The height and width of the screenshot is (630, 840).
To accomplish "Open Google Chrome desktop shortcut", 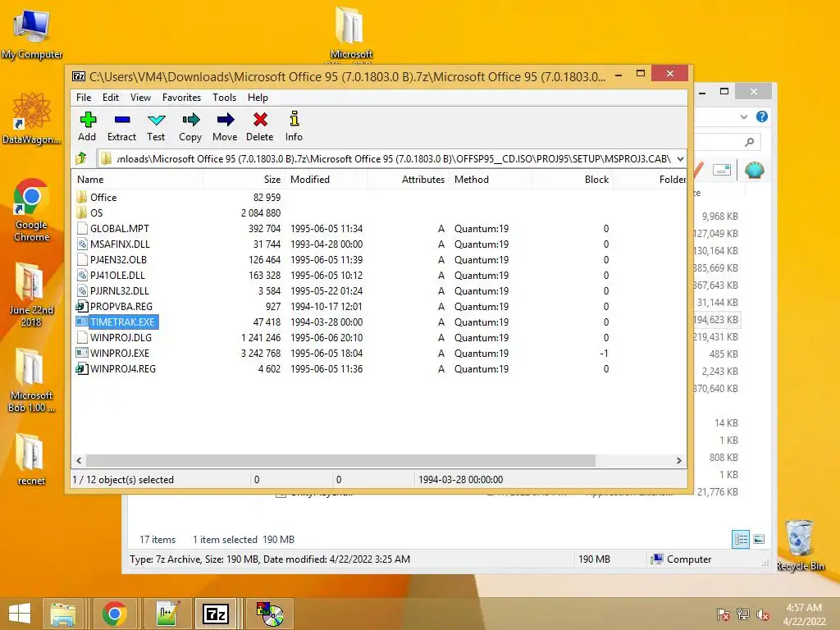I will pos(32,210).
